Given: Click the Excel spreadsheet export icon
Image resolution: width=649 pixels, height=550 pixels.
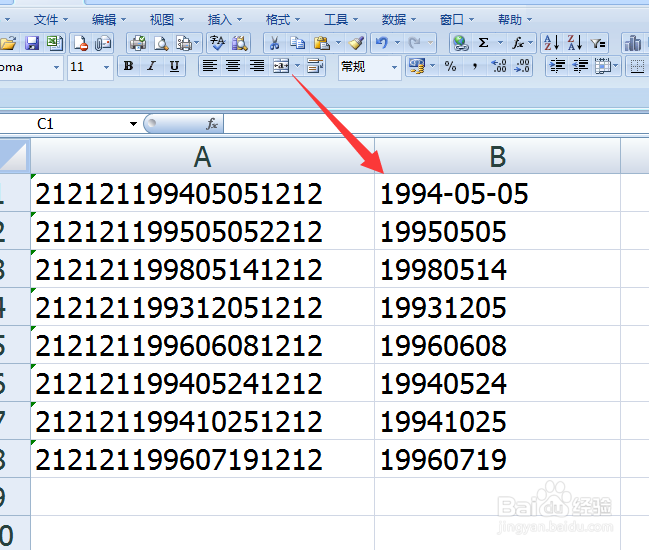Looking at the screenshot, I should [54, 43].
